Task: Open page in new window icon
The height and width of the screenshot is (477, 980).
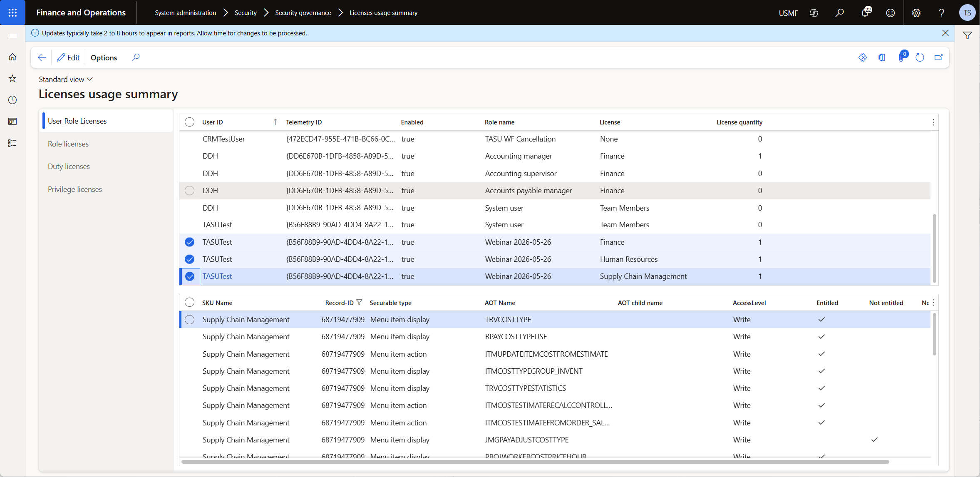Action: click(x=938, y=57)
